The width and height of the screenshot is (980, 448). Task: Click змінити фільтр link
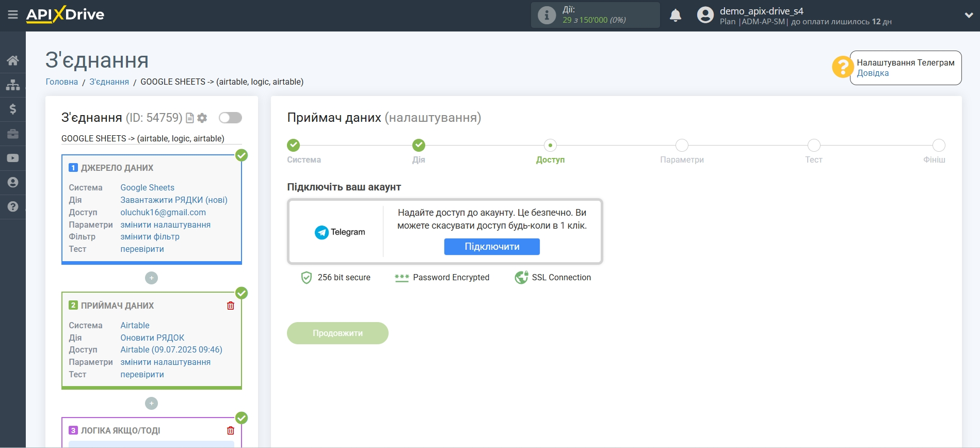pyautogui.click(x=150, y=237)
